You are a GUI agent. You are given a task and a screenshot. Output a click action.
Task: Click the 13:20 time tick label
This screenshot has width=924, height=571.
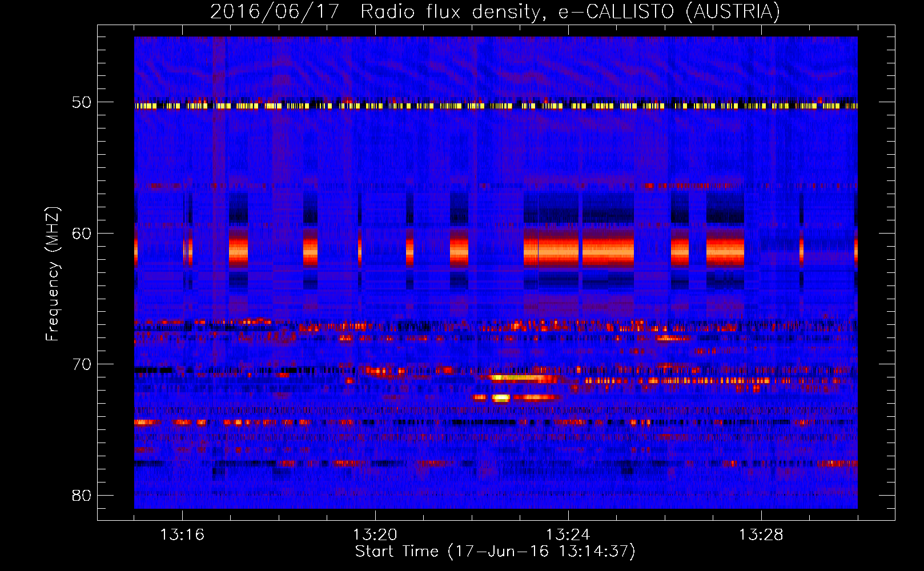coord(375,535)
